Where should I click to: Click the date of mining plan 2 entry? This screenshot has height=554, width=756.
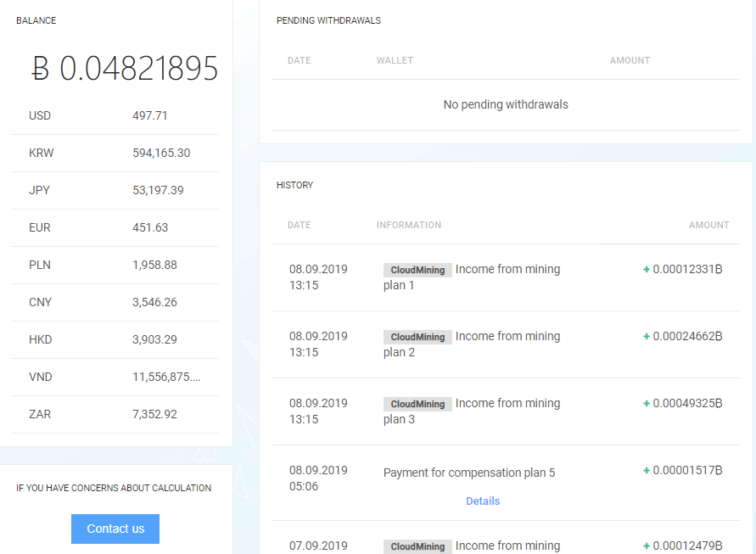tap(318, 344)
